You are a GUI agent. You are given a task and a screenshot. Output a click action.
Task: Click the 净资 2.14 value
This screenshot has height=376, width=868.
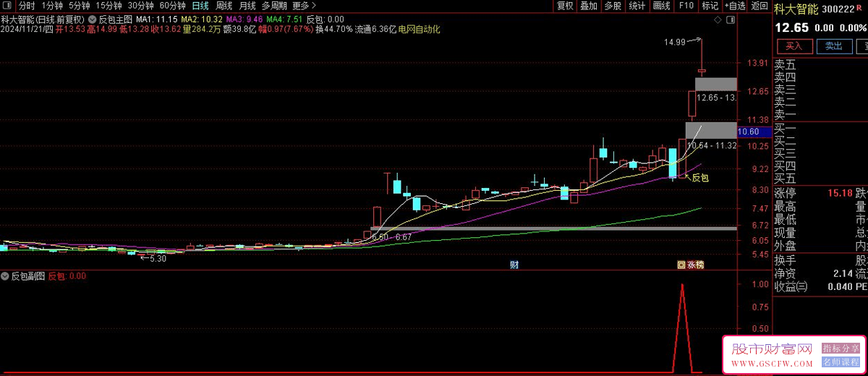point(843,274)
